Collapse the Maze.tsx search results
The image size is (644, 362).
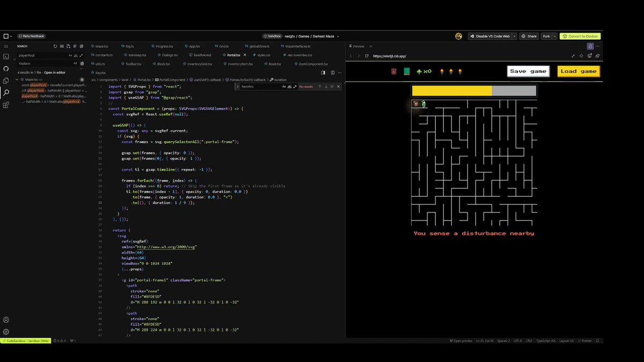point(17,79)
